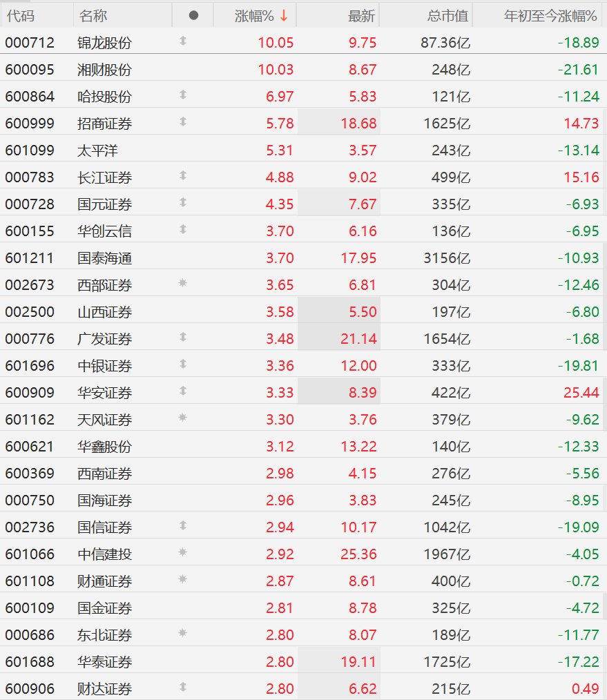Viewport: 607px width, 700px height.
Task: Click the marker icon in the 华安证券 row
Action: 183,391
